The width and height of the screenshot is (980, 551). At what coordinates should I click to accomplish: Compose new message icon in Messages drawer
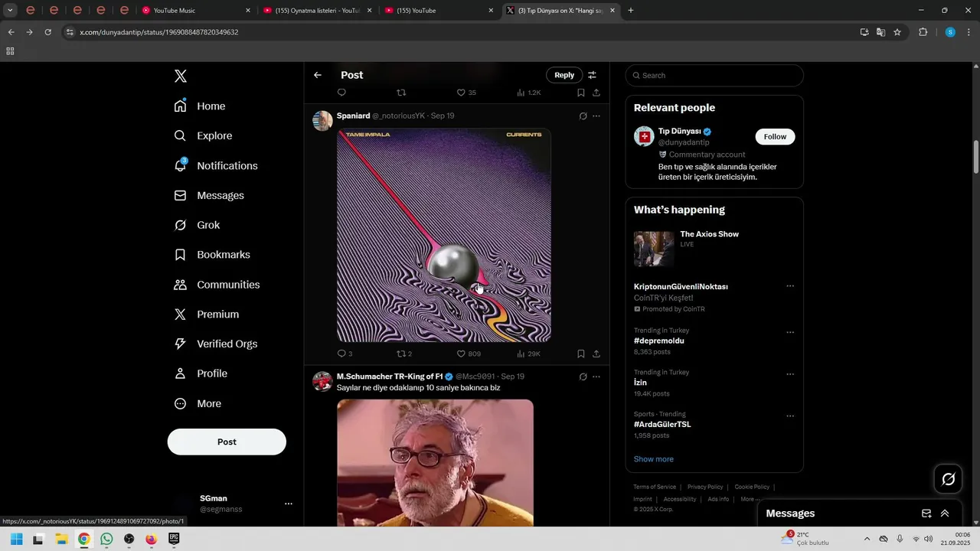pos(926,514)
